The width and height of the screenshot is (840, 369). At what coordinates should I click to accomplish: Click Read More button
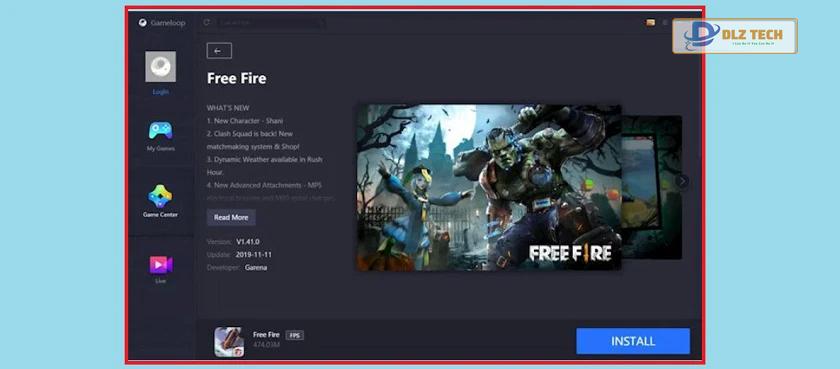(x=231, y=217)
